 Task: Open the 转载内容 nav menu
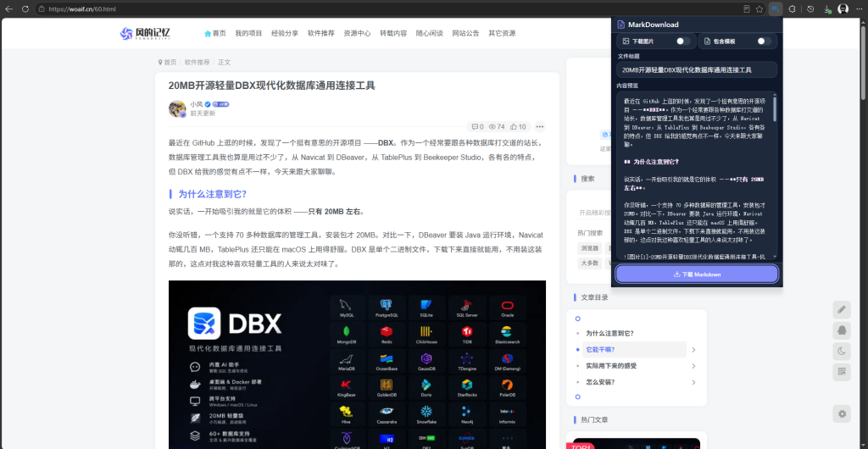tap(393, 33)
